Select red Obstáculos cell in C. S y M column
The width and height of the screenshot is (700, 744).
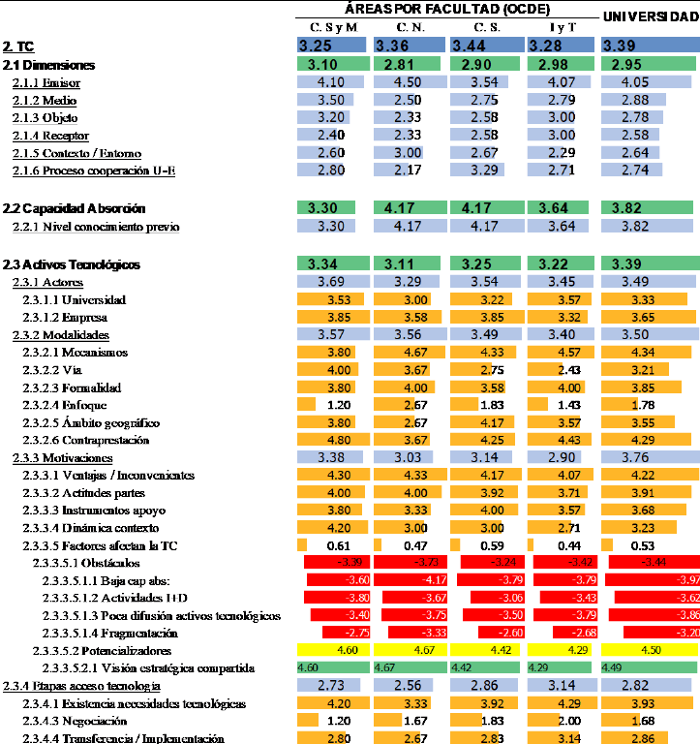pyautogui.click(x=333, y=563)
